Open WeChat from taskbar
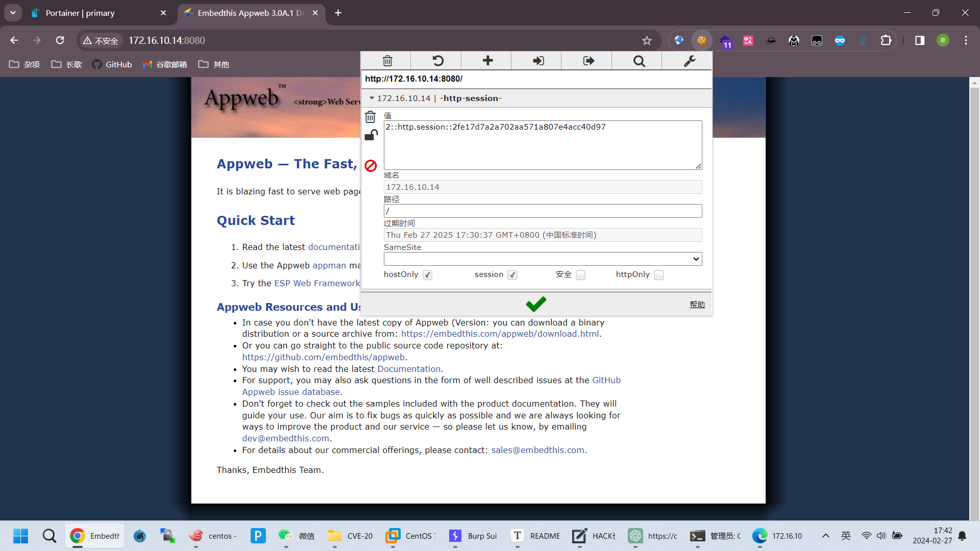 tap(297, 536)
